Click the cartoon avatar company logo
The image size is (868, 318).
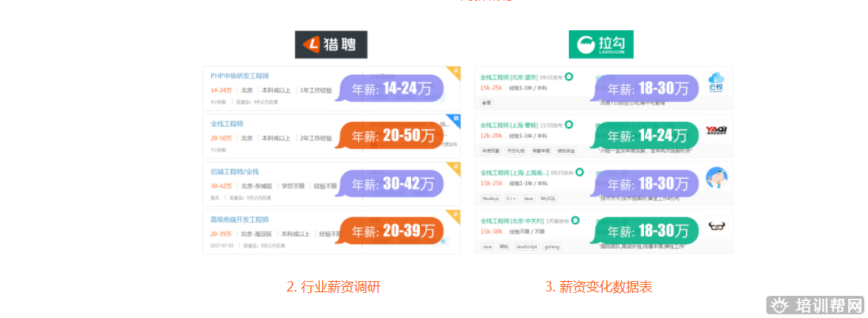[716, 178]
